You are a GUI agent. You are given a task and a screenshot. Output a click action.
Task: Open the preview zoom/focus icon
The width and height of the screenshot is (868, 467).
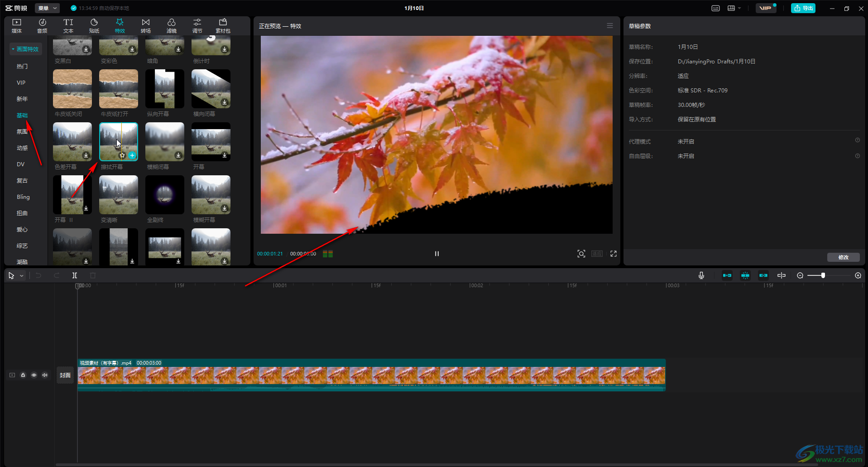(581, 254)
